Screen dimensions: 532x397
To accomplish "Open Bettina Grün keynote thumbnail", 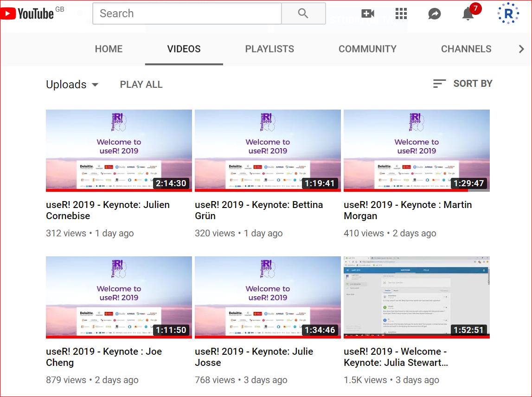I will (268, 150).
